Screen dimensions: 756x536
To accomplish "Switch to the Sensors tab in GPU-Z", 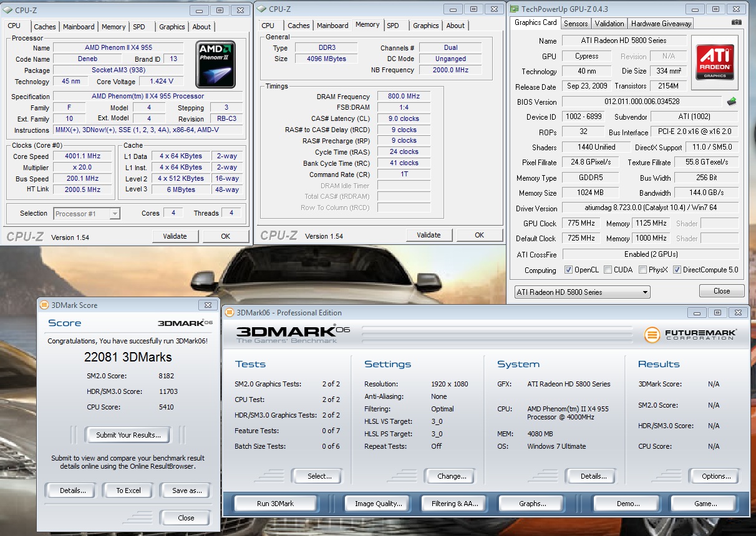I will point(576,24).
